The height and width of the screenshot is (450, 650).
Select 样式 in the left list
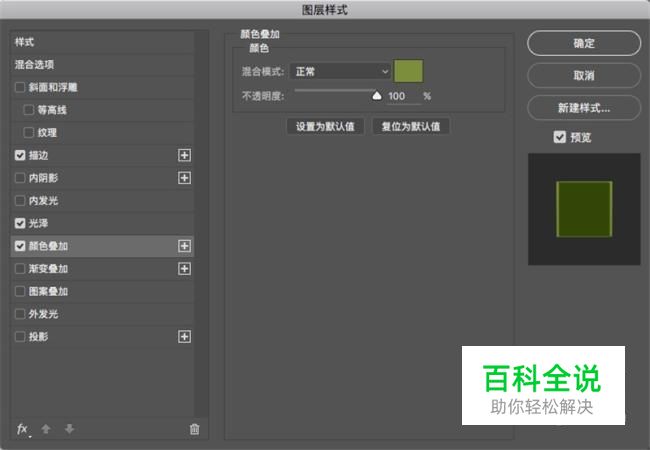click(24, 42)
